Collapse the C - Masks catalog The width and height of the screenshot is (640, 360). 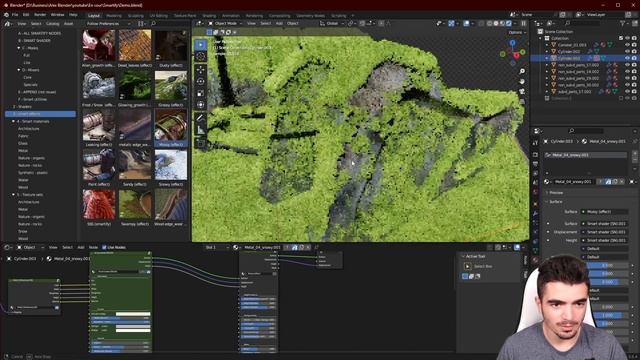pos(19,48)
